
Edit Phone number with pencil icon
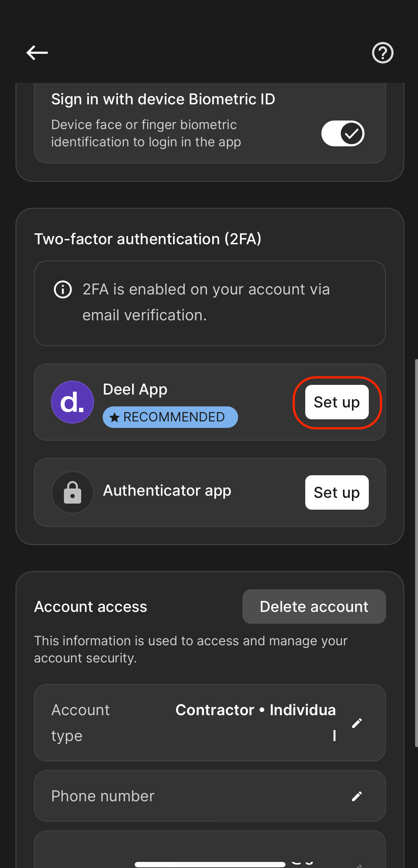pyautogui.click(x=357, y=796)
